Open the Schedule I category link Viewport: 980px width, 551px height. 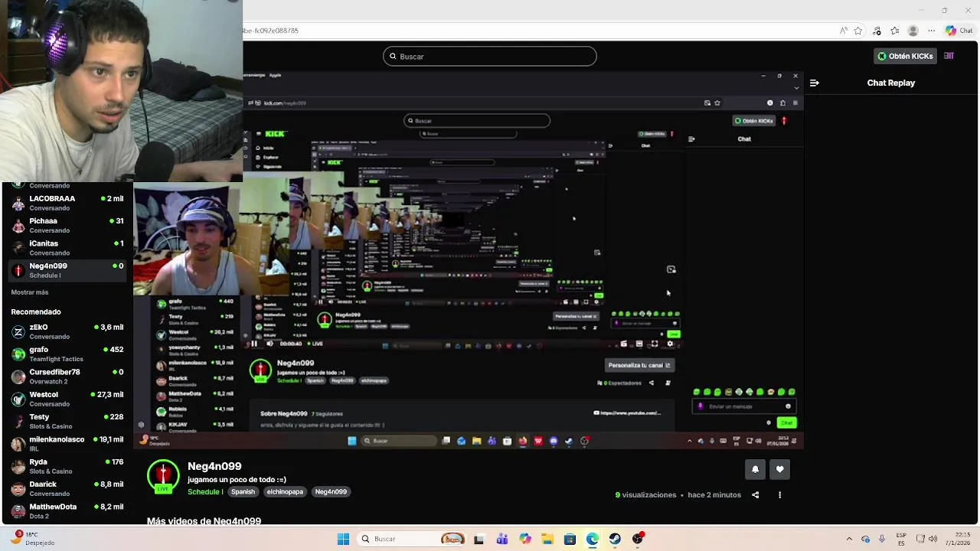pos(205,491)
